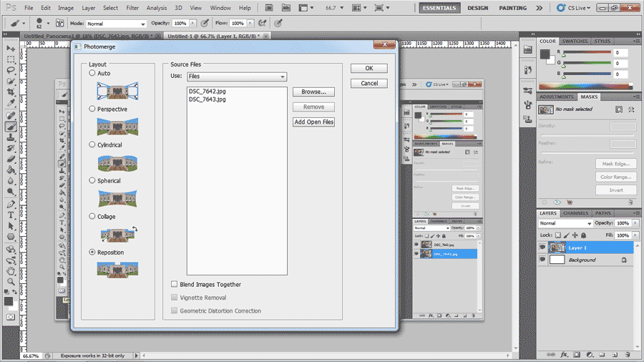Screen dimensions: 644x362
Task: Click the create new layer icon
Action: (615, 355)
